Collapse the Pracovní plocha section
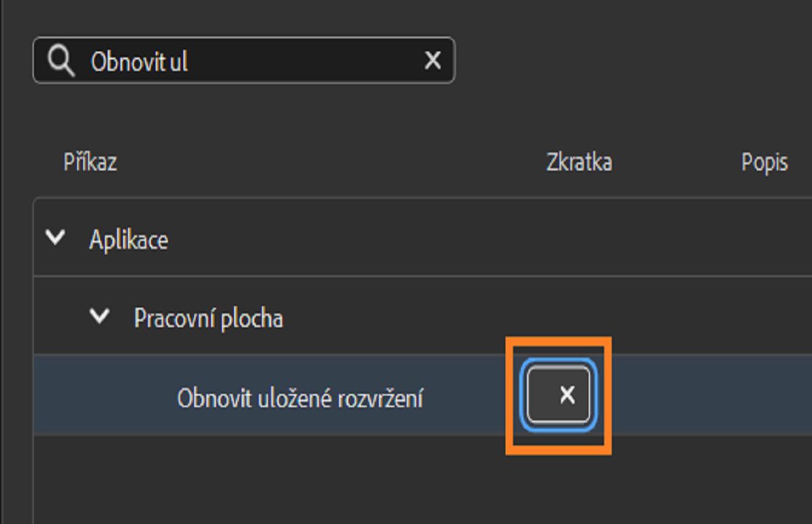 [100, 316]
